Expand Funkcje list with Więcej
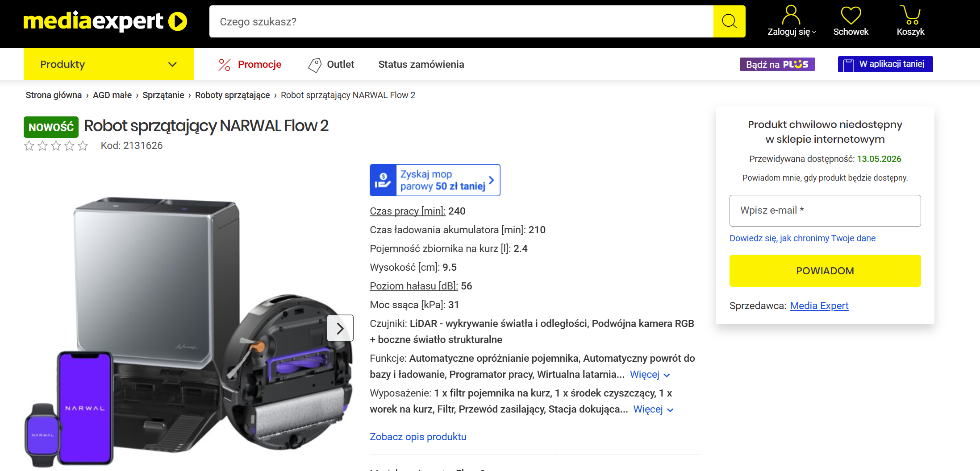The image size is (980, 471). tap(650, 375)
